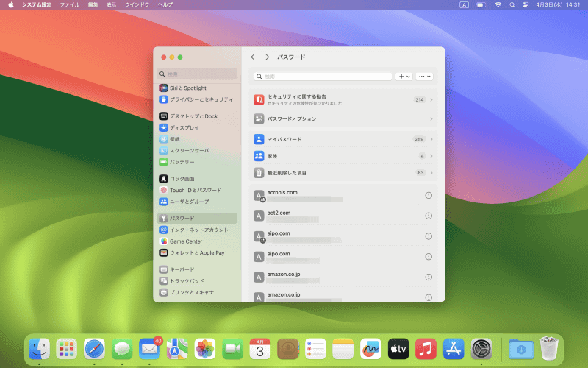Open ディスプレイ settings
This screenshot has width=588, height=368.
pos(197,127)
